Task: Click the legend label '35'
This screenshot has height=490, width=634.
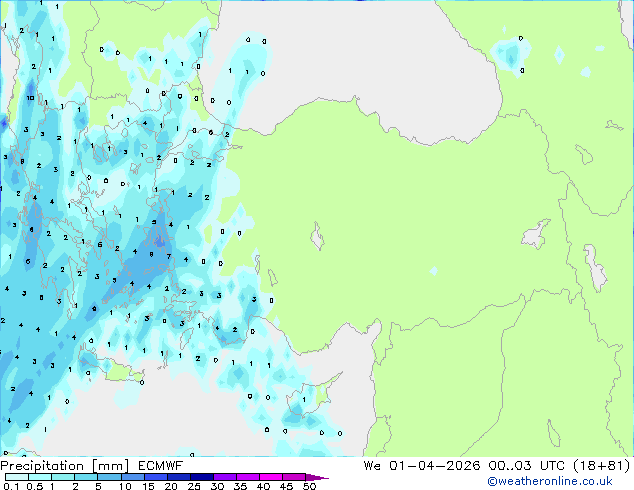Action: [240, 486]
